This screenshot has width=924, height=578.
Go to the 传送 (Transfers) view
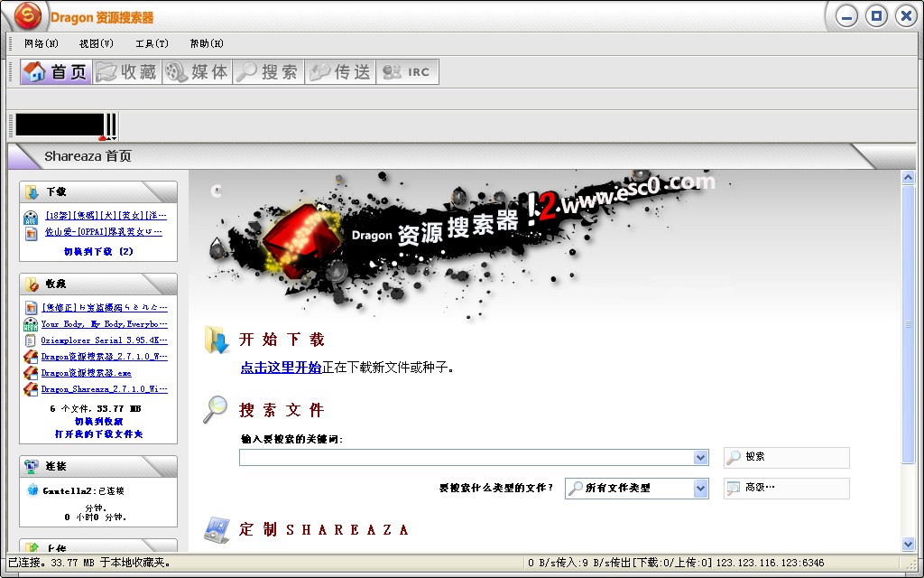pos(340,72)
